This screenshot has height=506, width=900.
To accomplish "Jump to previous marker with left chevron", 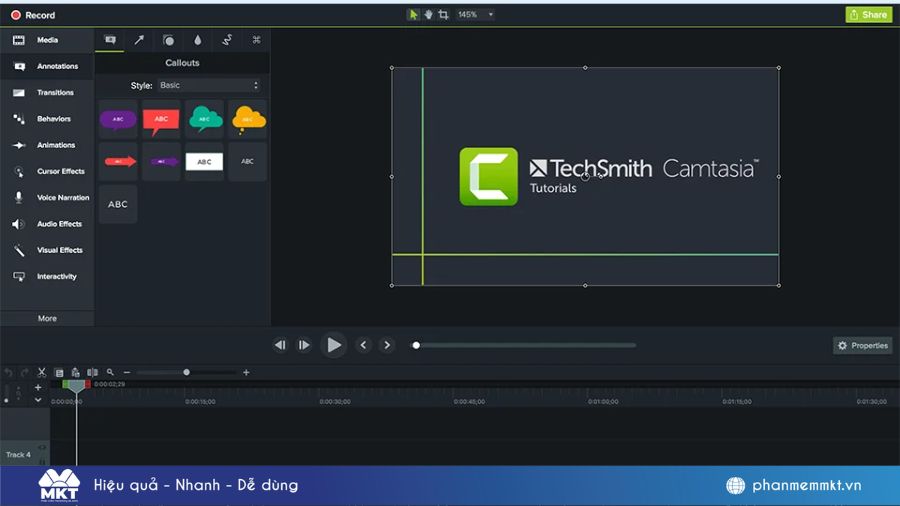I will click(363, 345).
